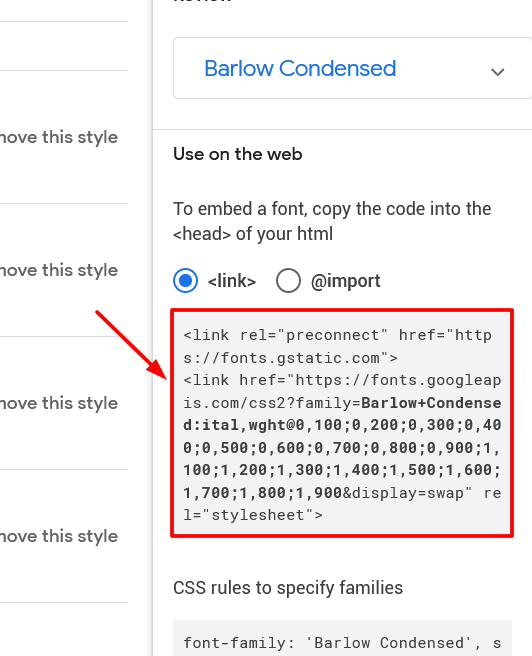Screen dimensions: 532x656
Task: Click the chevron arrow beside Barlow Condensed
Action: (x=497, y=72)
